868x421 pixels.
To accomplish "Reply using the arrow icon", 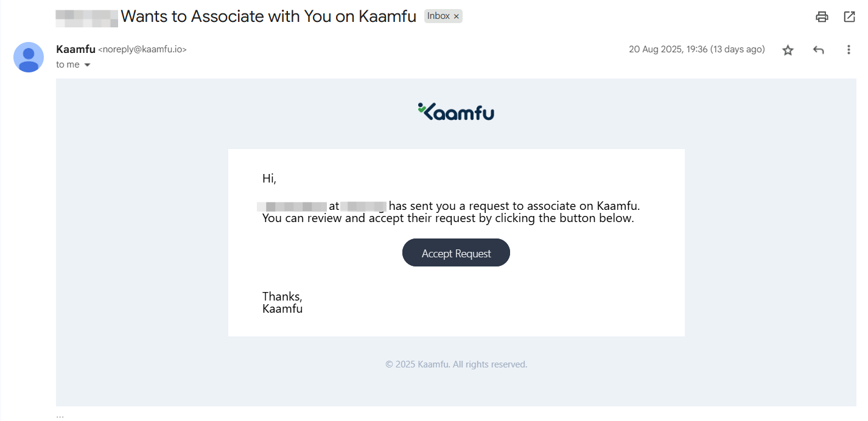I will click(818, 50).
